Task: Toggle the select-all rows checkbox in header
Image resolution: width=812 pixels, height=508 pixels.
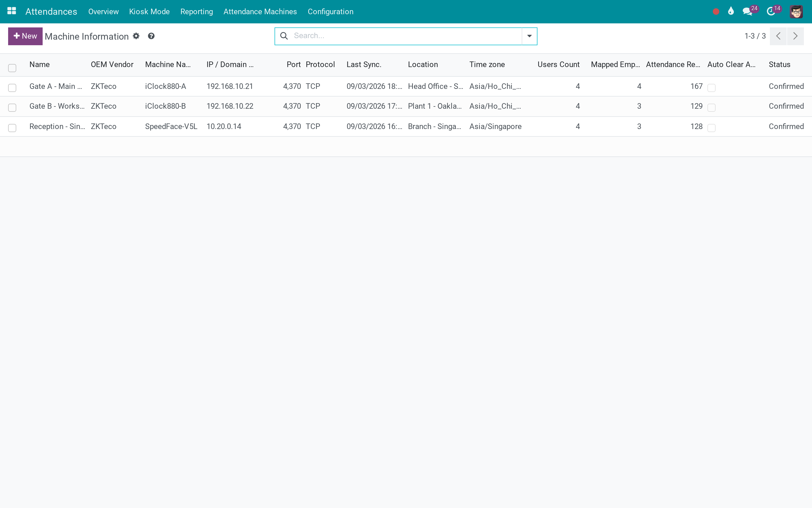Action: pos(12,68)
